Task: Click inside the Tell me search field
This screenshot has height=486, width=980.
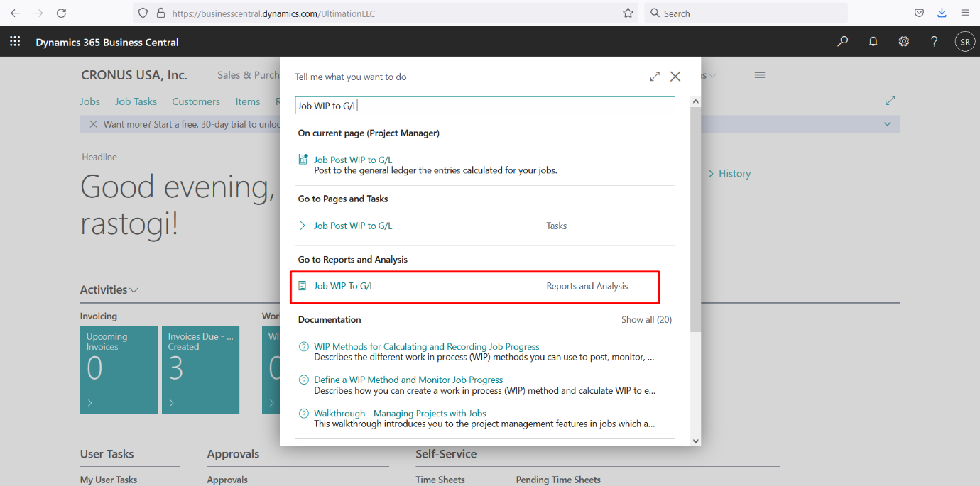Action: point(485,104)
